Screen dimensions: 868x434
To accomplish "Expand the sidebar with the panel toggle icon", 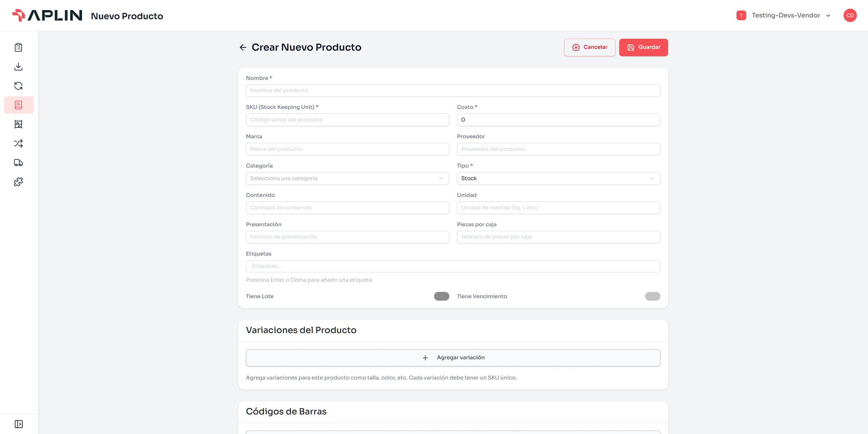I will (18, 424).
